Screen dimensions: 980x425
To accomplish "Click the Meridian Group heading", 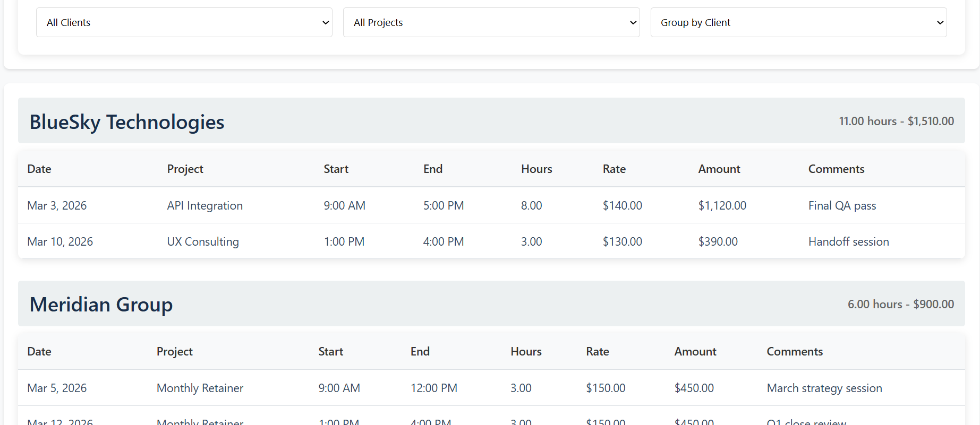I will 101,305.
